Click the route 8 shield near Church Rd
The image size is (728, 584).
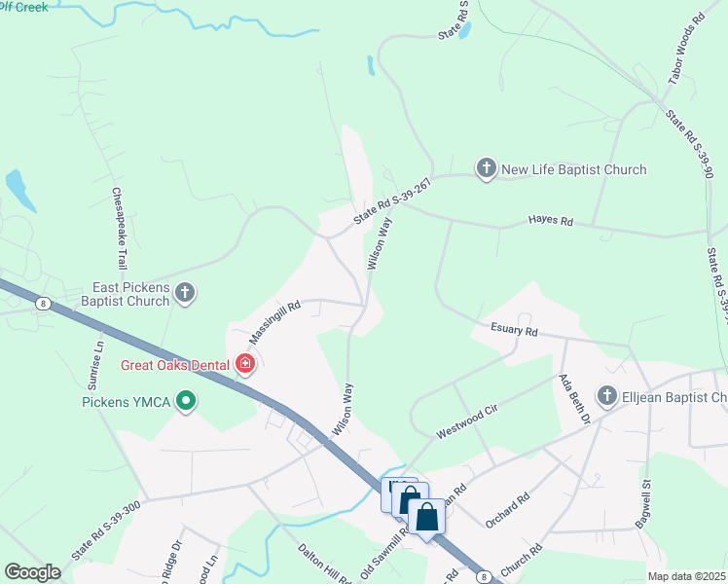point(485,577)
